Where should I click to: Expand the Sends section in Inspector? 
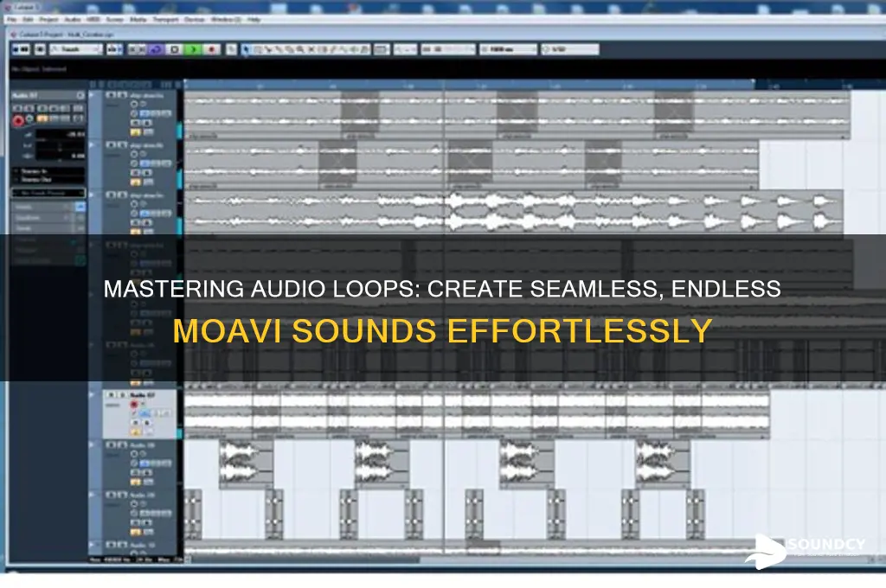(x=43, y=227)
